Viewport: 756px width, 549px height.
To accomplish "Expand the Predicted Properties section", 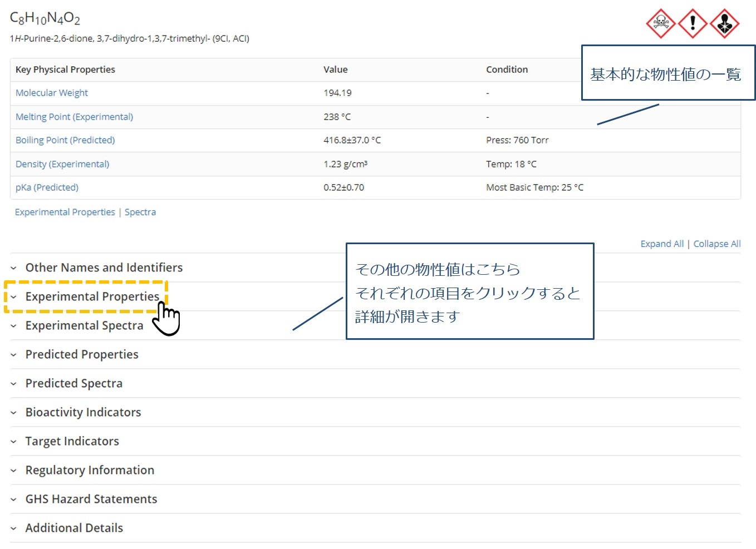I will 82,354.
